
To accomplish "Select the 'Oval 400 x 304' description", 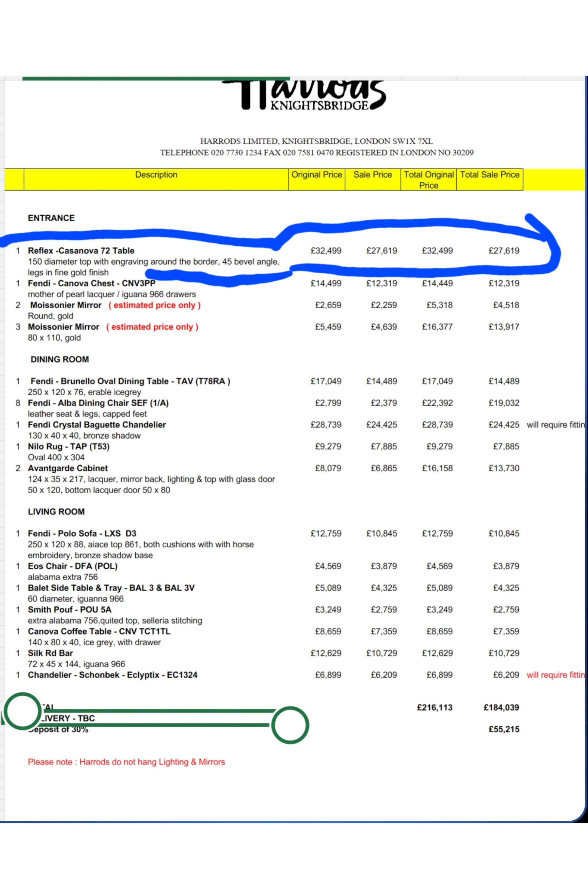I will click(x=56, y=457).
